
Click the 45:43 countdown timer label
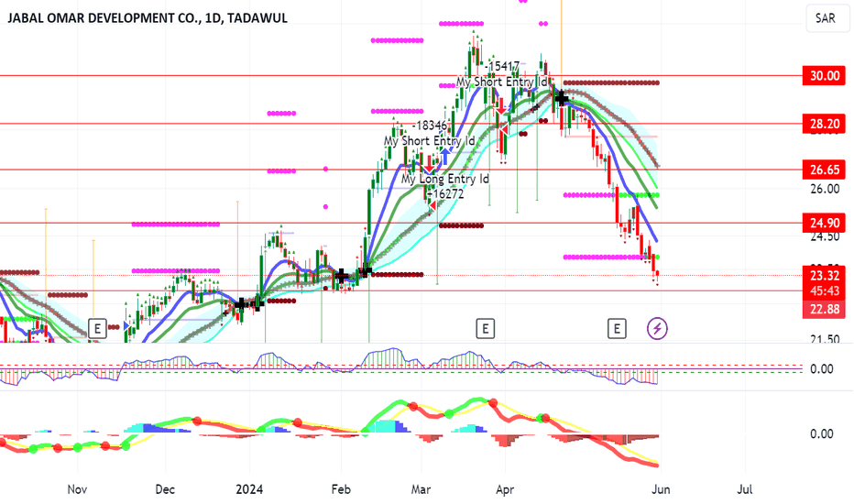pyautogui.click(x=825, y=291)
